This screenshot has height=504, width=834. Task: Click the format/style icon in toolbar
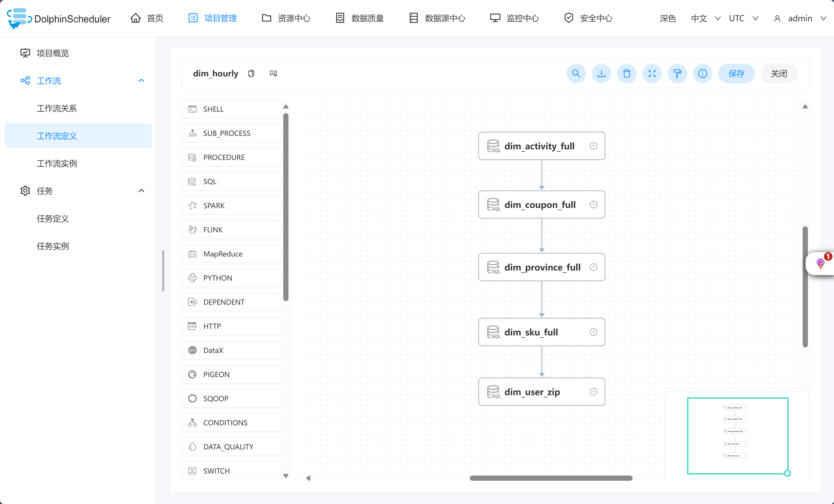678,73
